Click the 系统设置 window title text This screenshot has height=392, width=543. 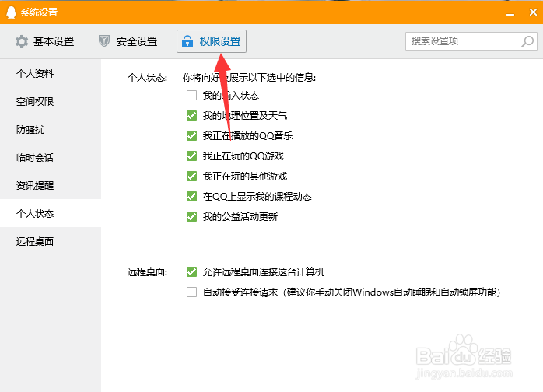[39, 12]
